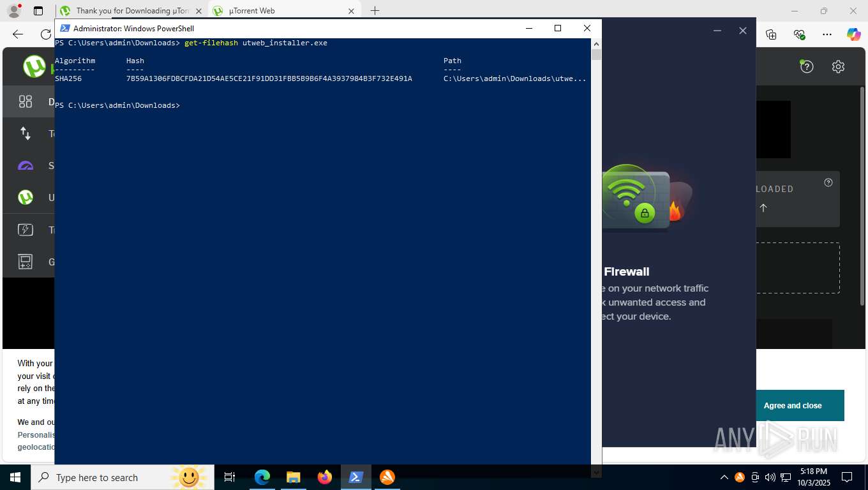Maximize the PowerShell window
Screen dimensions: 868x490
pyautogui.click(x=558, y=28)
